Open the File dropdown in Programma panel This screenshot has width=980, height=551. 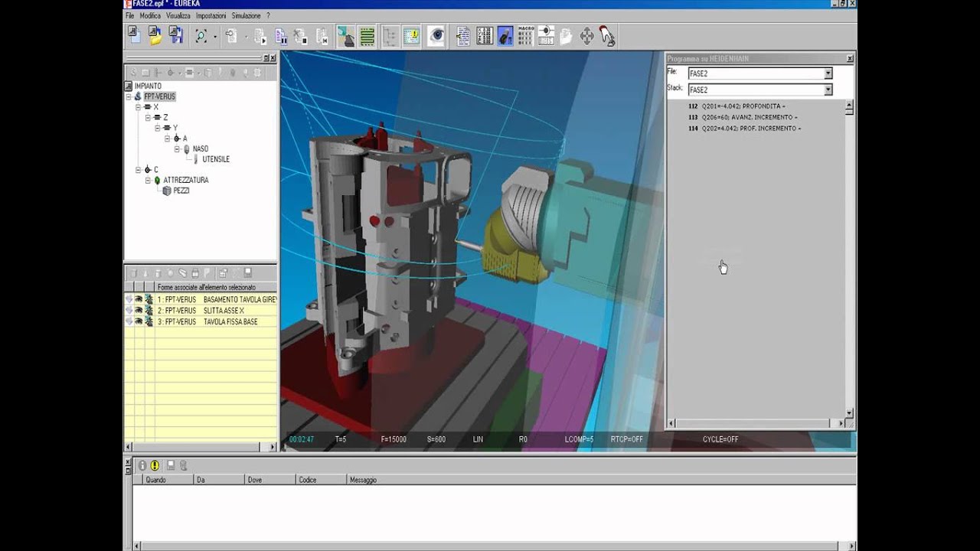(x=828, y=73)
